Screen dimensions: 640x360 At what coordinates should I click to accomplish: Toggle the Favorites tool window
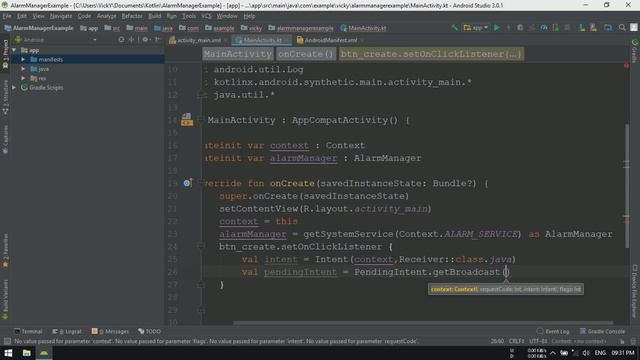click(5, 250)
